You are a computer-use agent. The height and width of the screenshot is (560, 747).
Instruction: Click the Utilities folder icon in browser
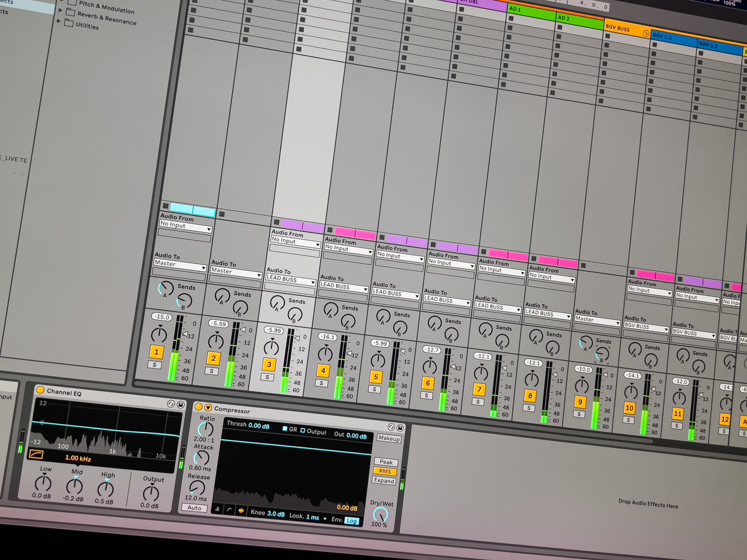tap(69, 23)
